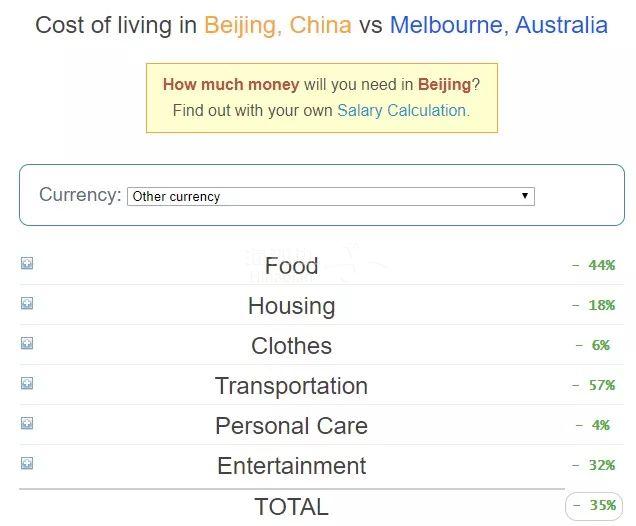Click the Personal Care category heading

[x=291, y=426]
